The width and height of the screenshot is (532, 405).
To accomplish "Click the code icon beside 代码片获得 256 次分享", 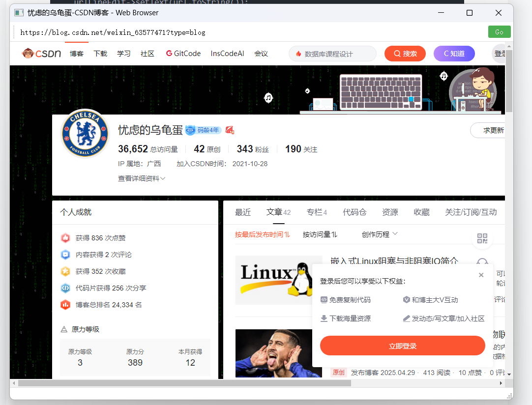I will pyautogui.click(x=65, y=288).
